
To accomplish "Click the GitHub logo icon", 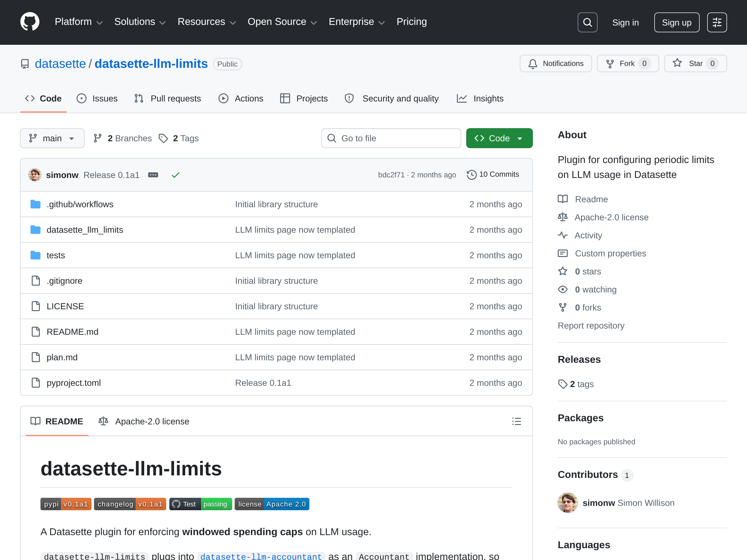I will 30,22.
